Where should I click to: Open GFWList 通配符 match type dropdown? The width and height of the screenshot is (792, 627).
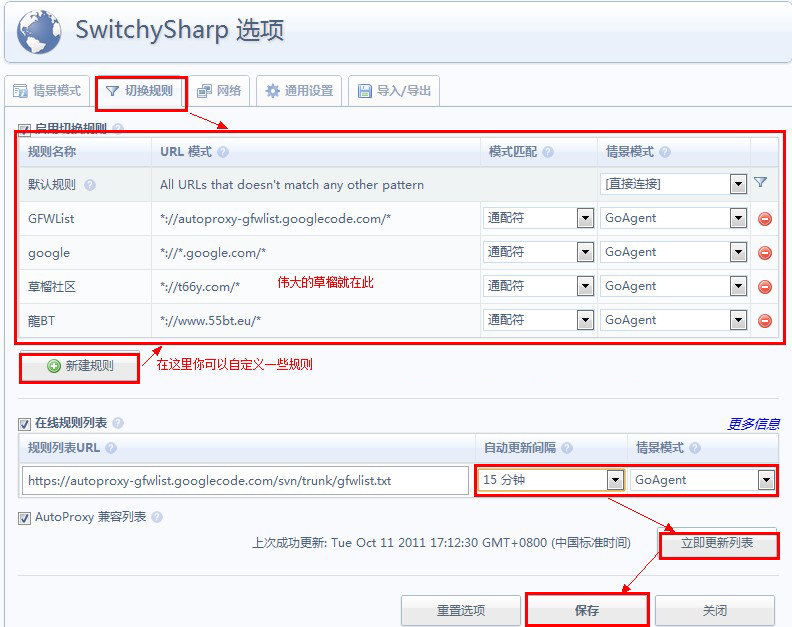(538, 218)
